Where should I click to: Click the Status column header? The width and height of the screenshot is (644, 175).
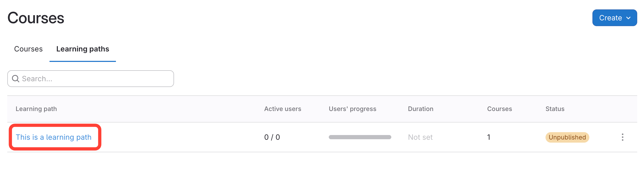click(555, 109)
